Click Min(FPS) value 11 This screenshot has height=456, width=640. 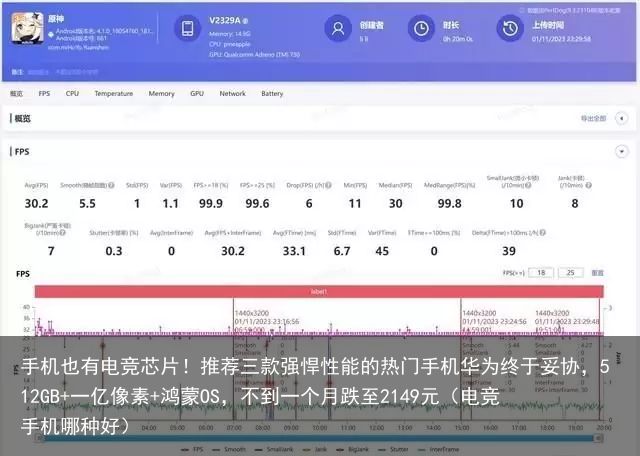(355, 203)
